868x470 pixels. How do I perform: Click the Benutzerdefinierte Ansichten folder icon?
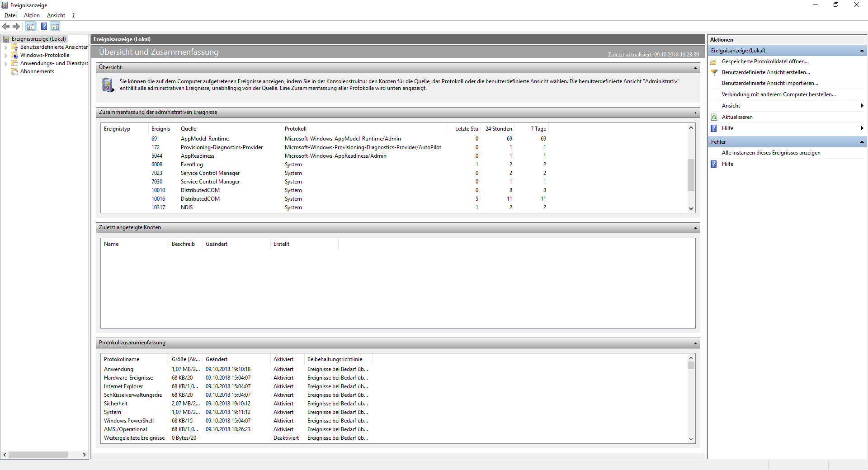(x=14, y=47)
